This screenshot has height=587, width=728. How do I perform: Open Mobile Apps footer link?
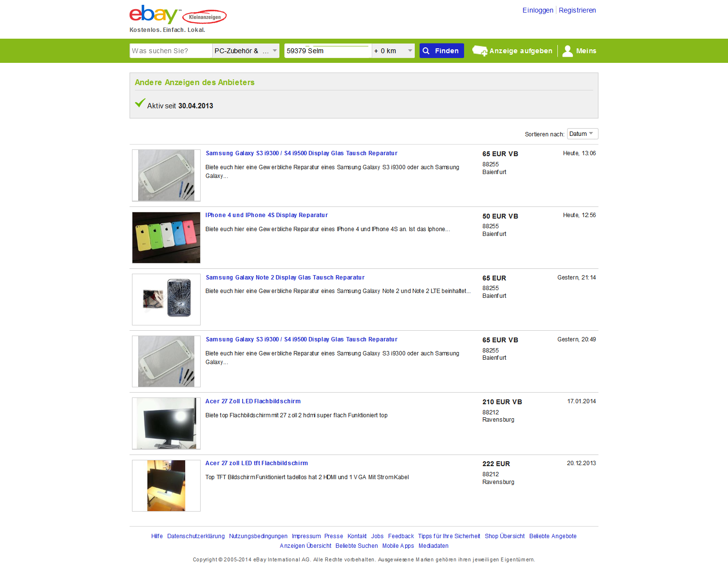[398, 546]
